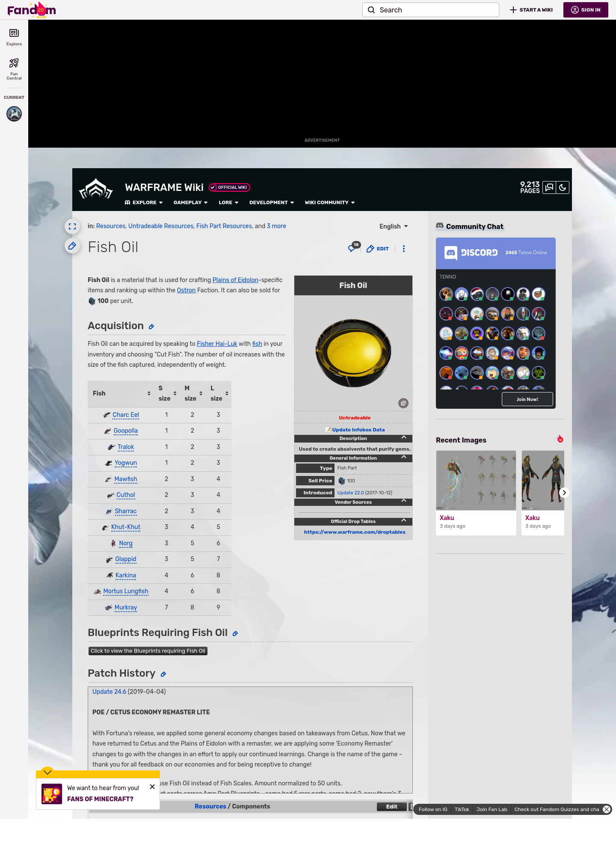Click Join Now on Discord widget

click(527, 399)
